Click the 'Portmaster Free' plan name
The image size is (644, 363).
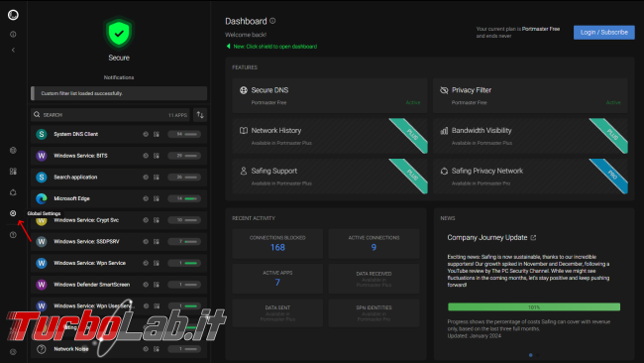(541, 29)
